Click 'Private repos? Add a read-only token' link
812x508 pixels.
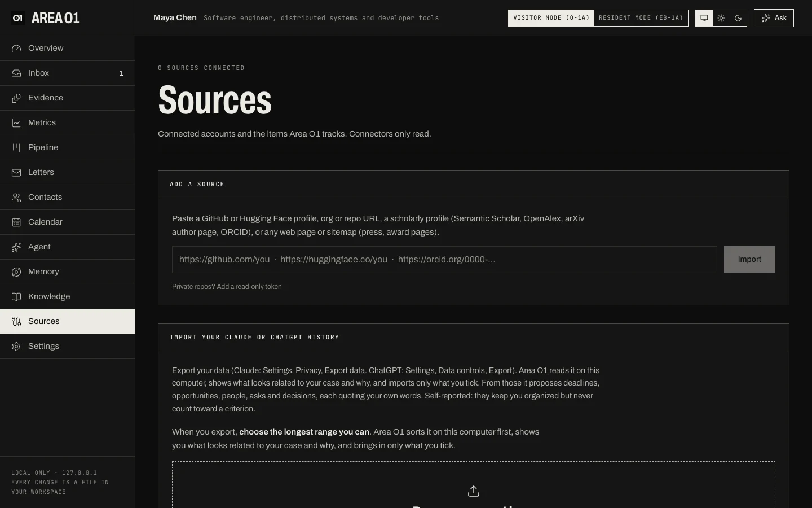[x=227, y=287]
